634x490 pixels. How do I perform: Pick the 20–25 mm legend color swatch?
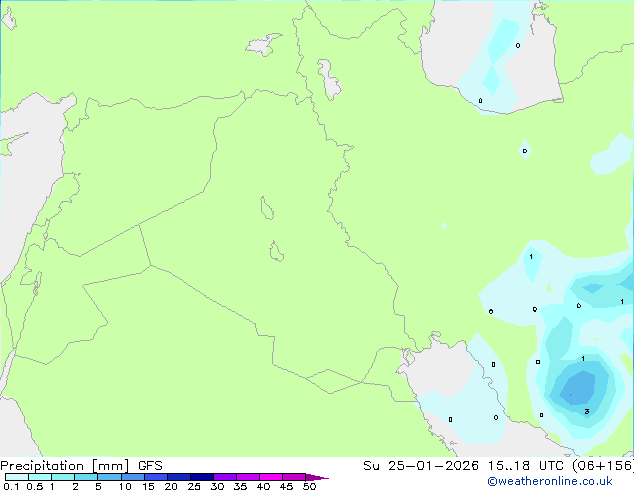click(x=178, y=477)
